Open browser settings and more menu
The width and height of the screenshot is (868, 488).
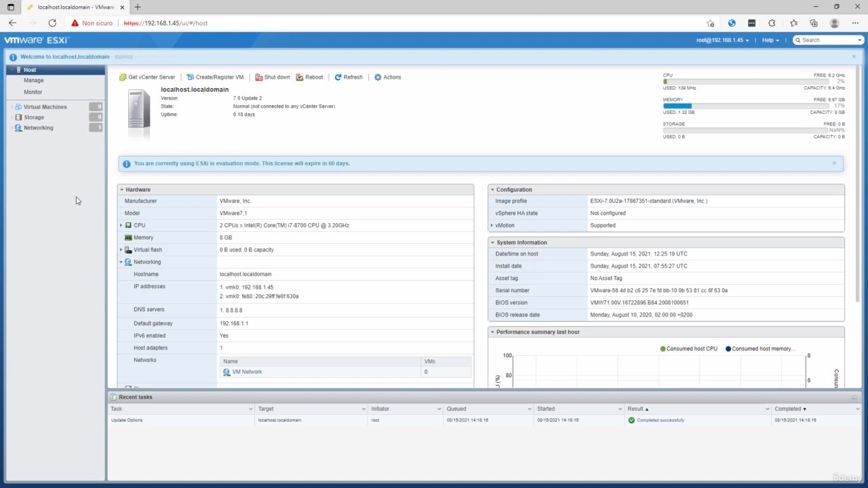[854, 23]
